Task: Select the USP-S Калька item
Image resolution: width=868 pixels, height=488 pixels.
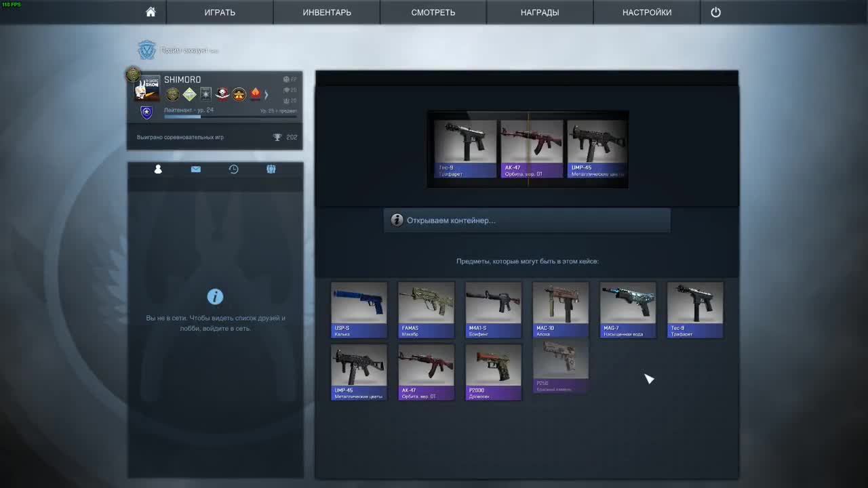Action: click(x=359, y=310)
